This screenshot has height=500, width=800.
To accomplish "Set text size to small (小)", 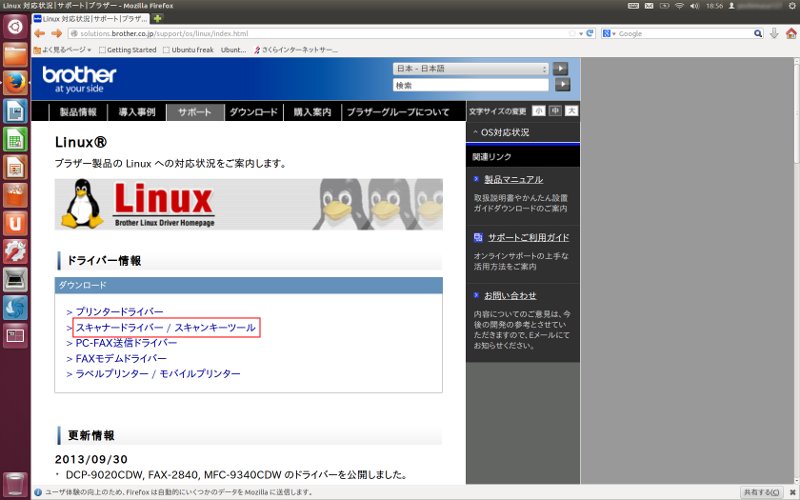I will coord(538,111).
